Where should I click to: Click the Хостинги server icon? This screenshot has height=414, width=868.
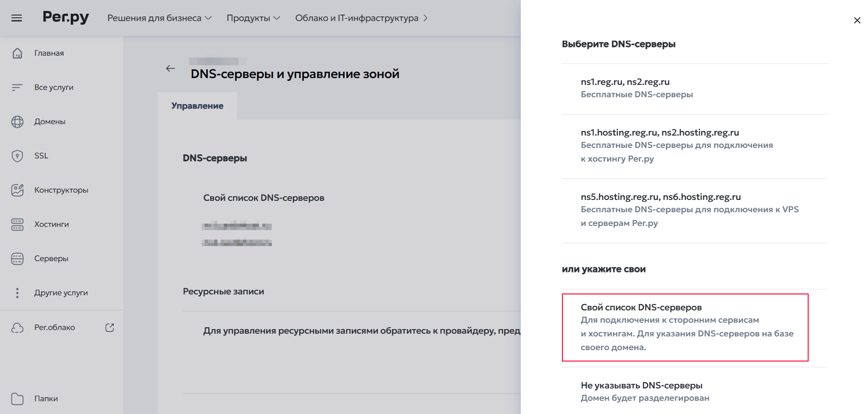(x=17, y=225)
